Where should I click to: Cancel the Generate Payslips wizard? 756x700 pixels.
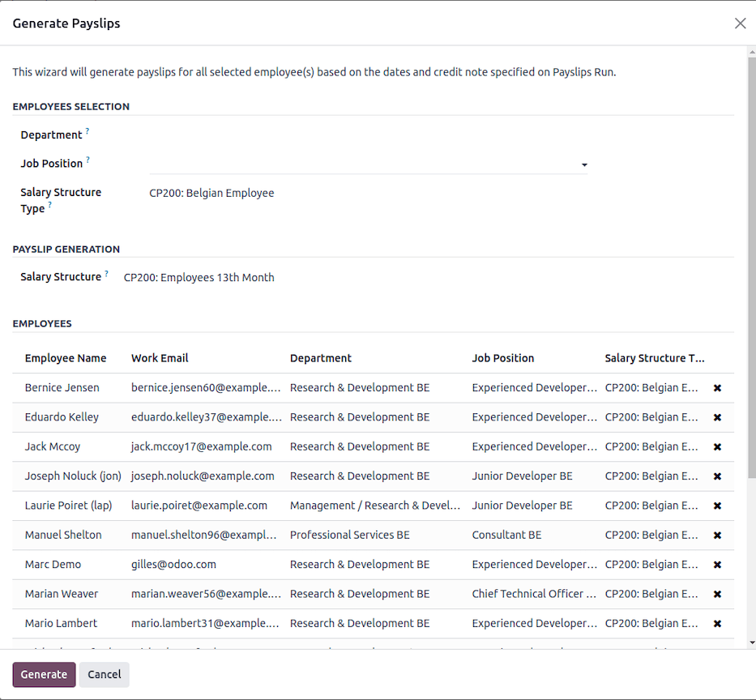(104, 674)
